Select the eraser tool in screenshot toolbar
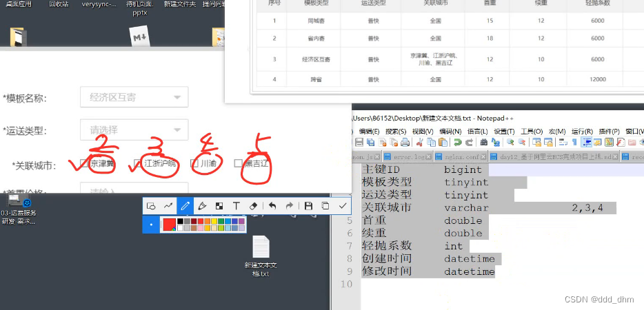 coord(254,206)
